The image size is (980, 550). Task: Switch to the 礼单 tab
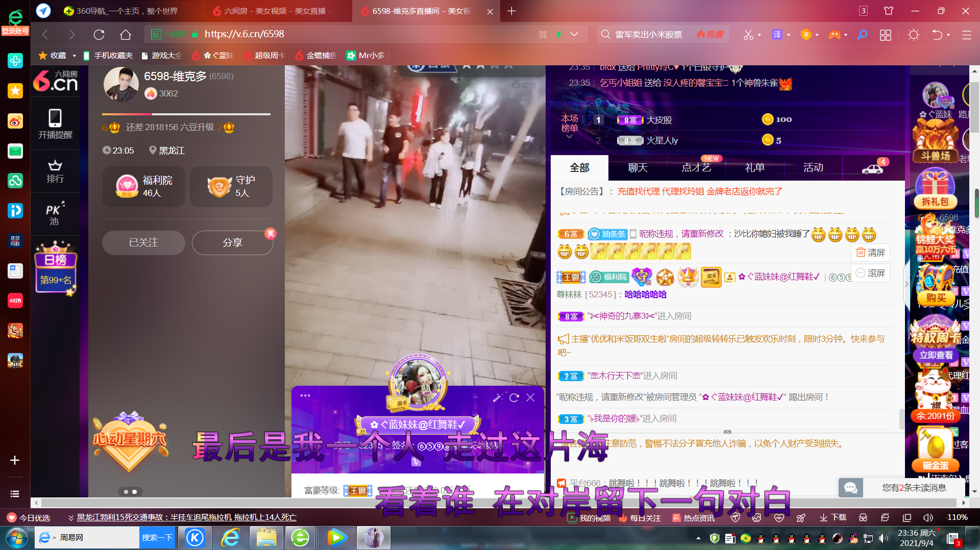(x=755, y=167)
